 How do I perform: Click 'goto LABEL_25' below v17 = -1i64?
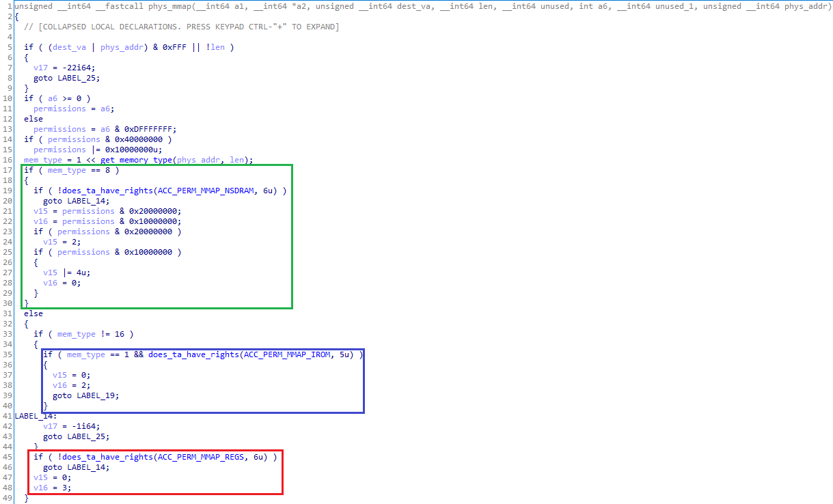tap(77, 436)
